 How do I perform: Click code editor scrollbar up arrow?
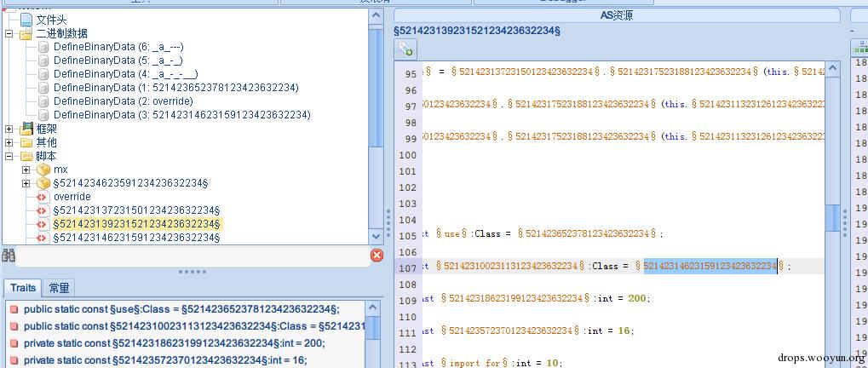tap(832, 68)
